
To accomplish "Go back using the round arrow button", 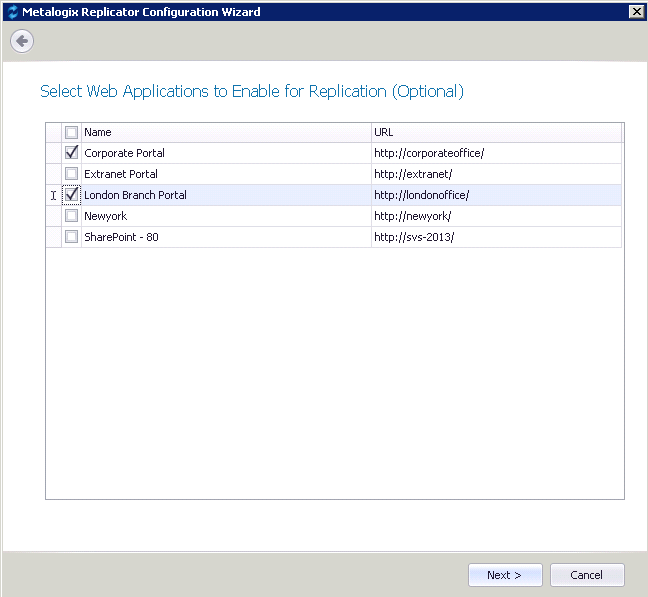I will [22, 41].
